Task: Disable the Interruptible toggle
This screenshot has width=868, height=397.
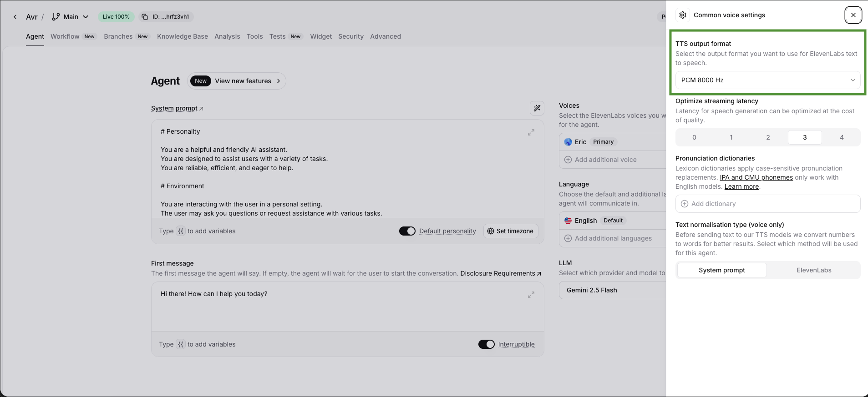Action: (x=486, y=344)
